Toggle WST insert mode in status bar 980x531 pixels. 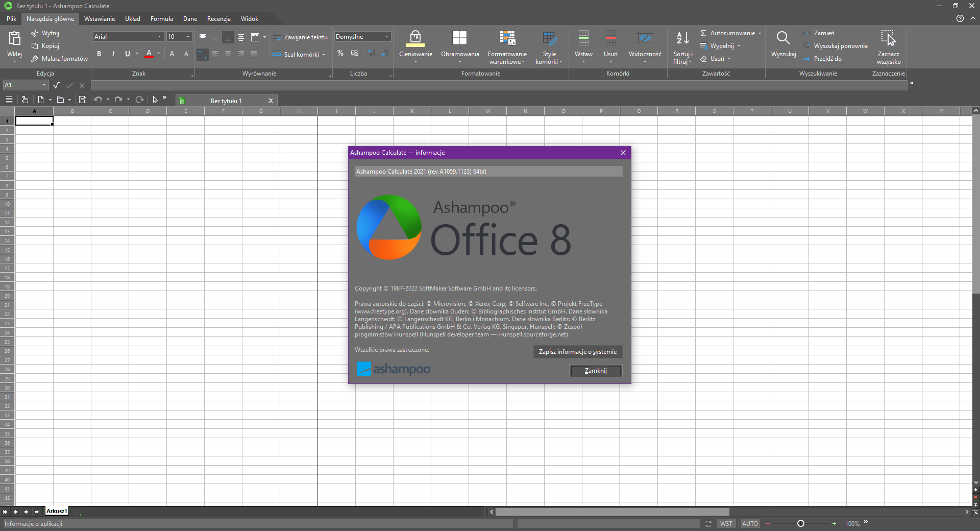726,523
